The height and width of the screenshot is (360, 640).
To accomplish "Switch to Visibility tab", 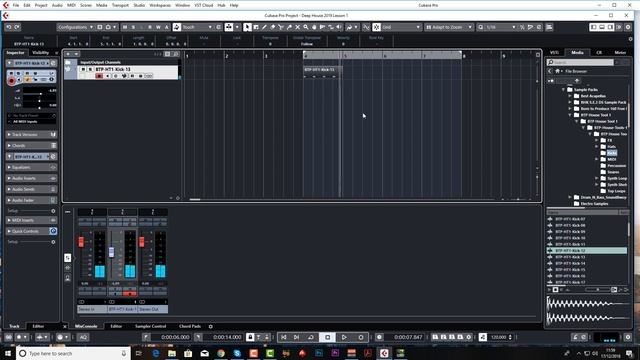I will click(40, 53).
